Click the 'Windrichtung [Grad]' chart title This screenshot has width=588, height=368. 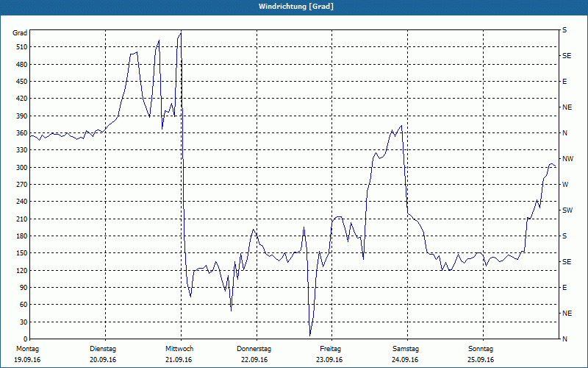pos(296,7)
